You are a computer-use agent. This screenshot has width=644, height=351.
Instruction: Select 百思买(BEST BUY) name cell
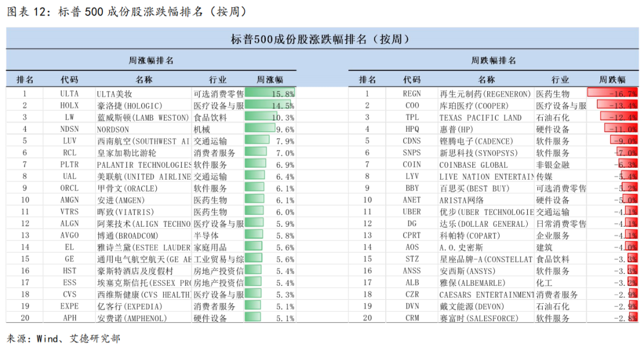(x=474, y=188)
